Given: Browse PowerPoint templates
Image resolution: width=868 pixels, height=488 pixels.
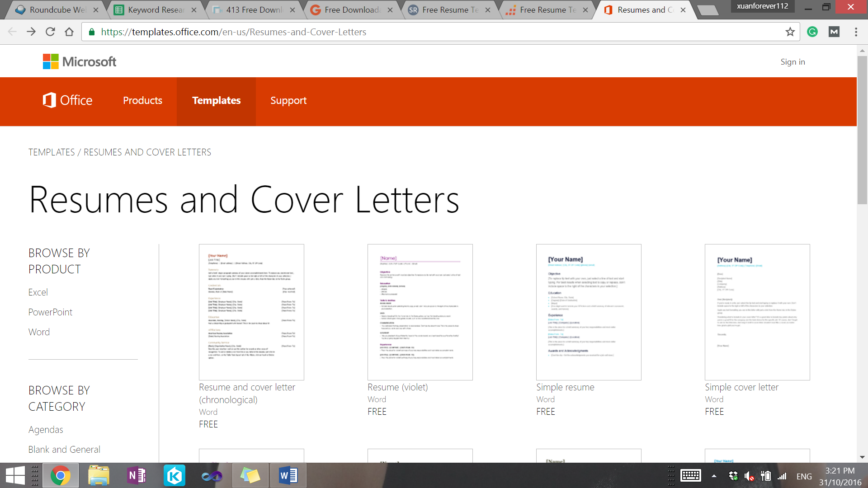Looking at the screenshot, I should (x=50, y=312).
